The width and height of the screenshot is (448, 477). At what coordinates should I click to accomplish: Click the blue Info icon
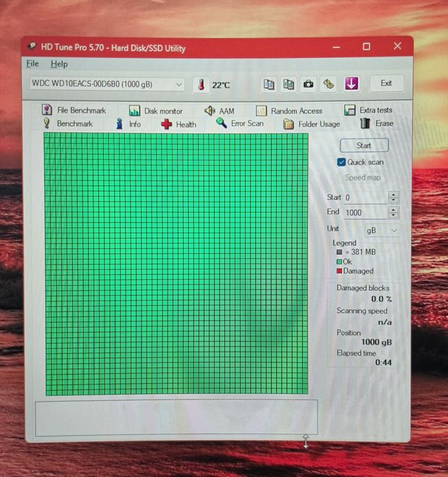pyautogui.click(x=119, y=124)
